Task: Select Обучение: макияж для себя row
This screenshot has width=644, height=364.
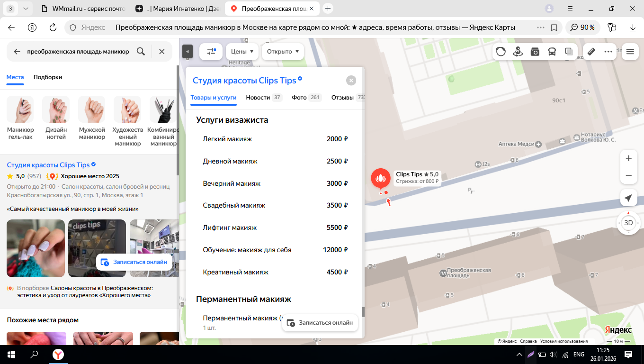Action: pos(275,250)
